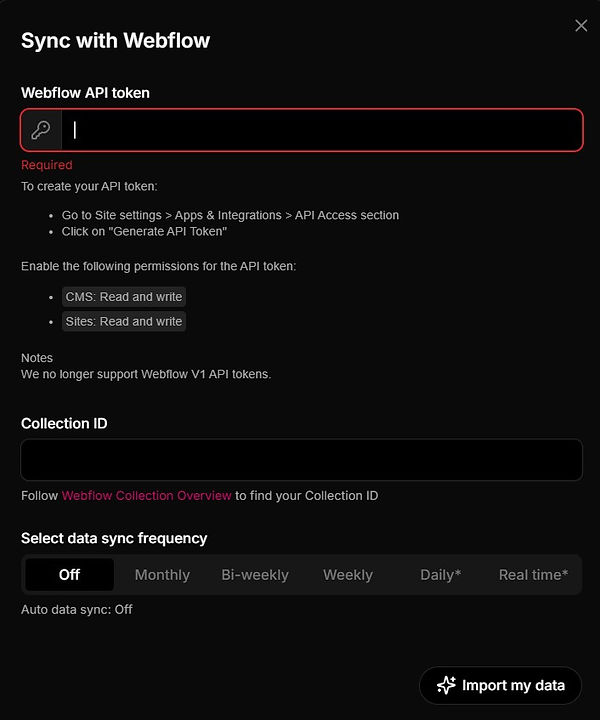Focus the Webflow API token input

(322, 130)
